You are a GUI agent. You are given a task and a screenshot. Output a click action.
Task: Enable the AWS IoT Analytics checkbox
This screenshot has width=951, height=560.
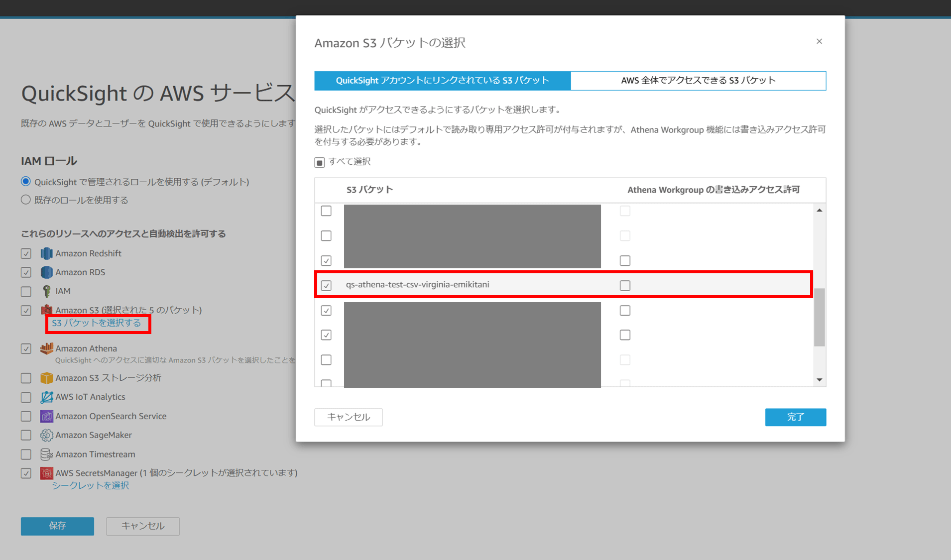tap(26, 397)
